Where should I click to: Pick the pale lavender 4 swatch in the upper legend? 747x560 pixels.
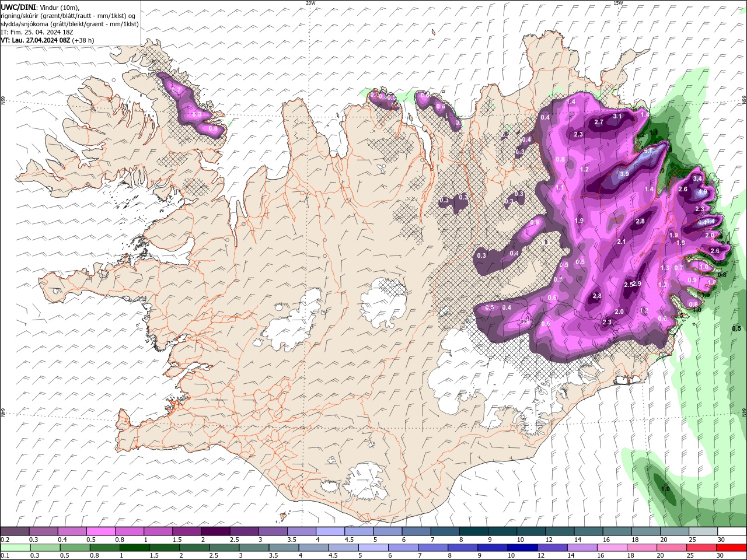coord(329,531)
